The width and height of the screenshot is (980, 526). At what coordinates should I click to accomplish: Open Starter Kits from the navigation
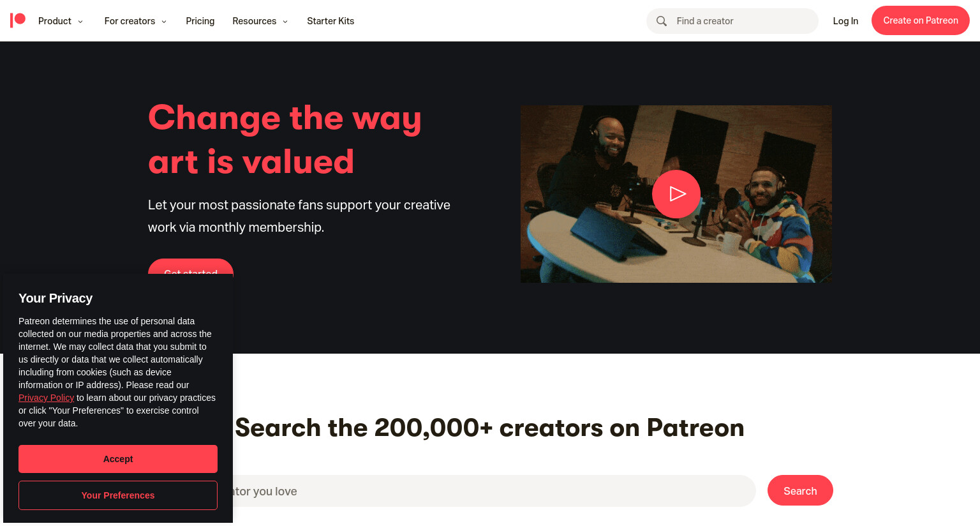[330, 21]
